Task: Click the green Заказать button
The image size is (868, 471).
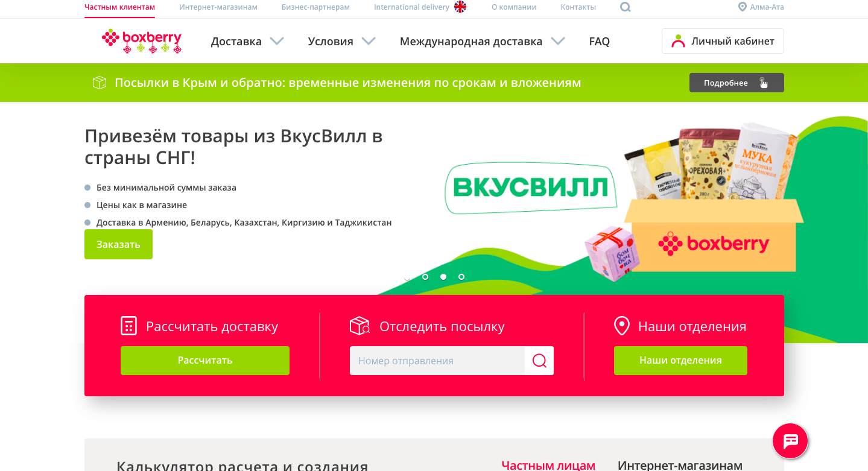Action: 118,244
